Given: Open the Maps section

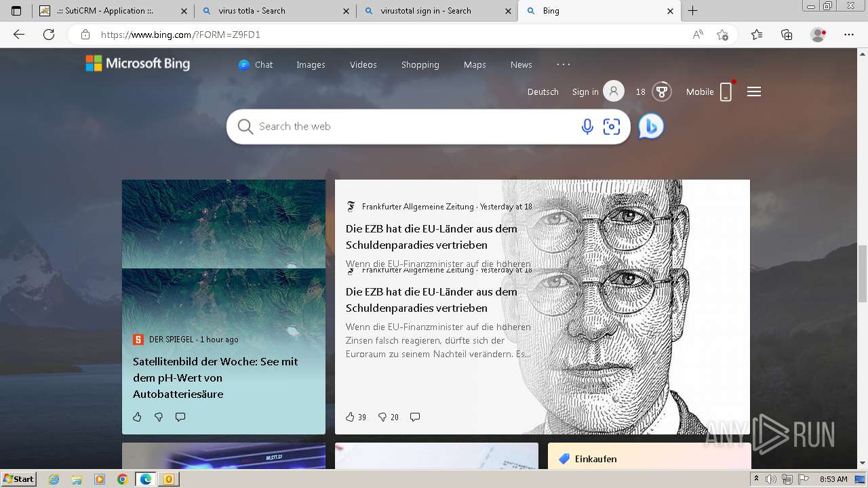Looking at the screenshot, I should click(475, 64).
